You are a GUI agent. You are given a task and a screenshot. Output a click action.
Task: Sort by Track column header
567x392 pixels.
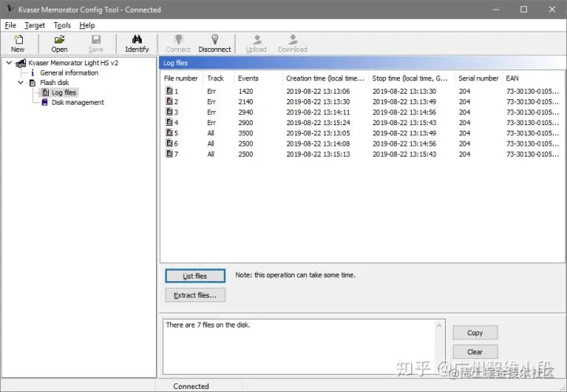219,79
